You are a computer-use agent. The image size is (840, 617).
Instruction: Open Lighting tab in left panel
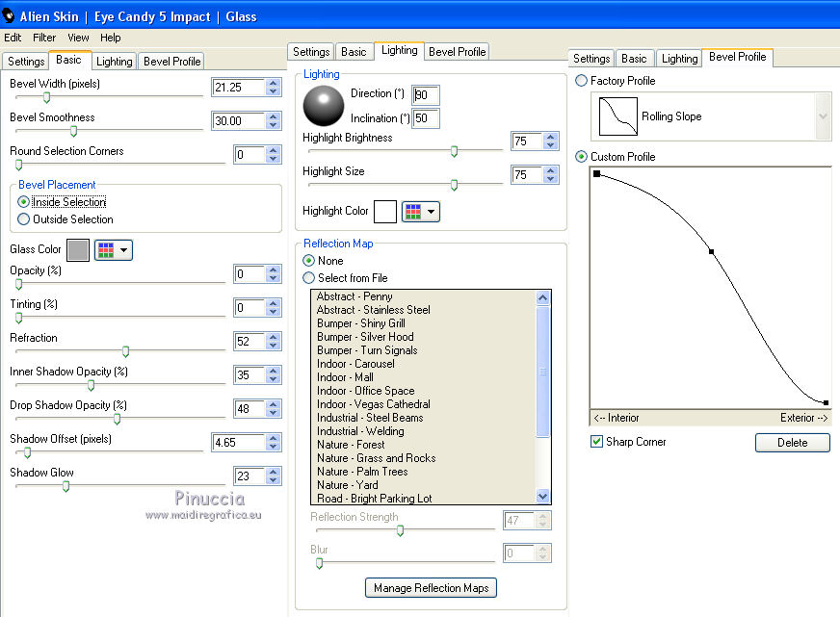pos(114,61)
